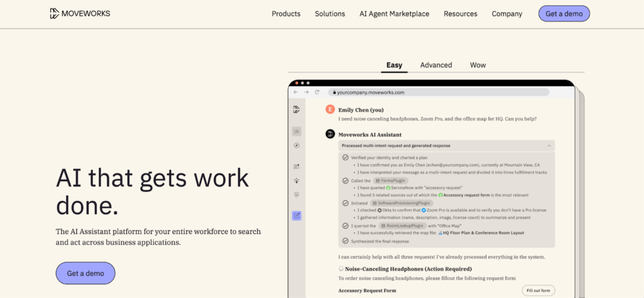Click the checkmark next to I queried the RoomLookupPlugin

coord(345,226)
